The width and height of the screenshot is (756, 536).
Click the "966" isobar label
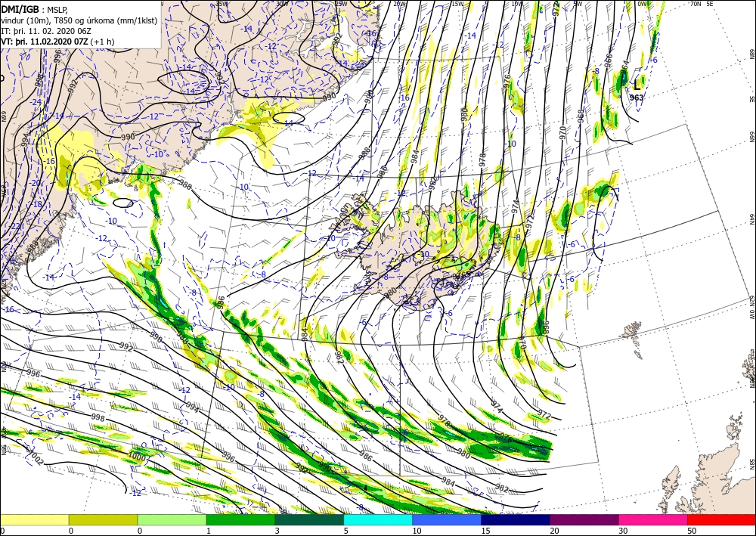(x=609, y=60)
